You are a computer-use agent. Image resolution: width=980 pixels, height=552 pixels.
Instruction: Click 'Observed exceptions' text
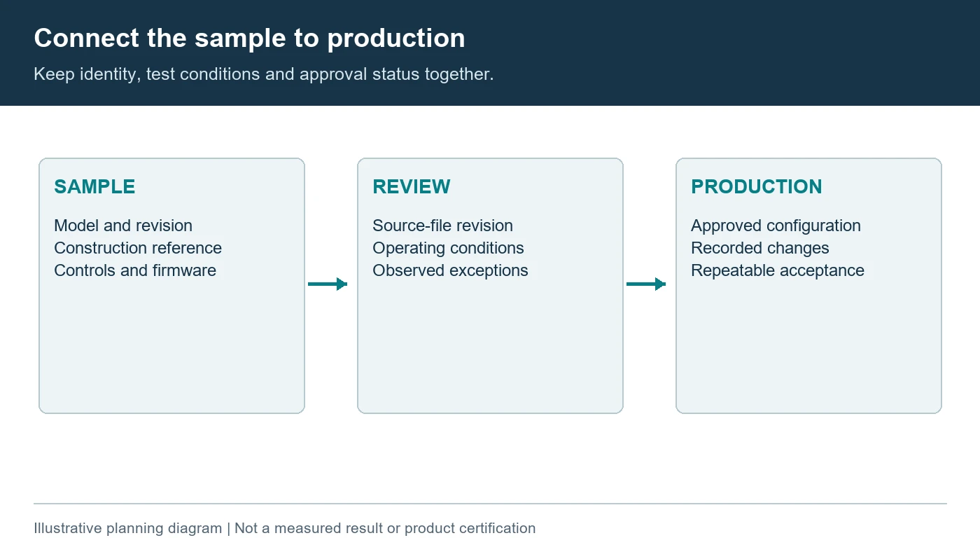pos(450,270)
